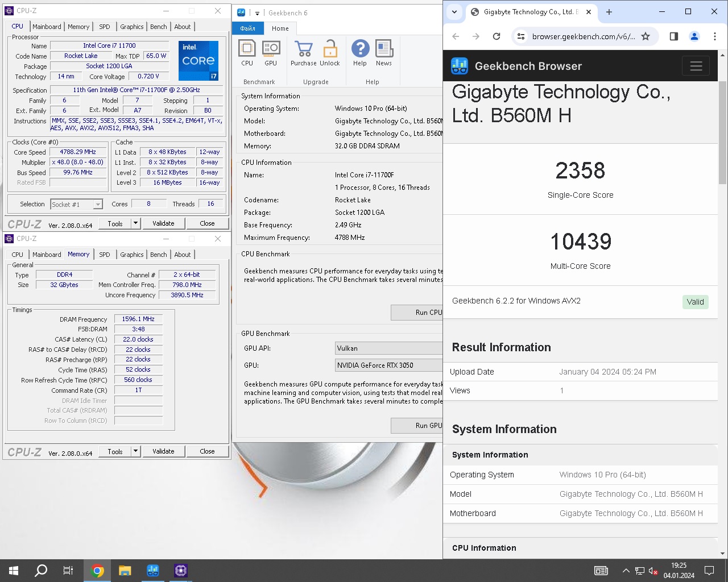Viewport: 728px width, 582px height.
Task: Select Home ribbon tab in Geekbench
Action: 280,28
